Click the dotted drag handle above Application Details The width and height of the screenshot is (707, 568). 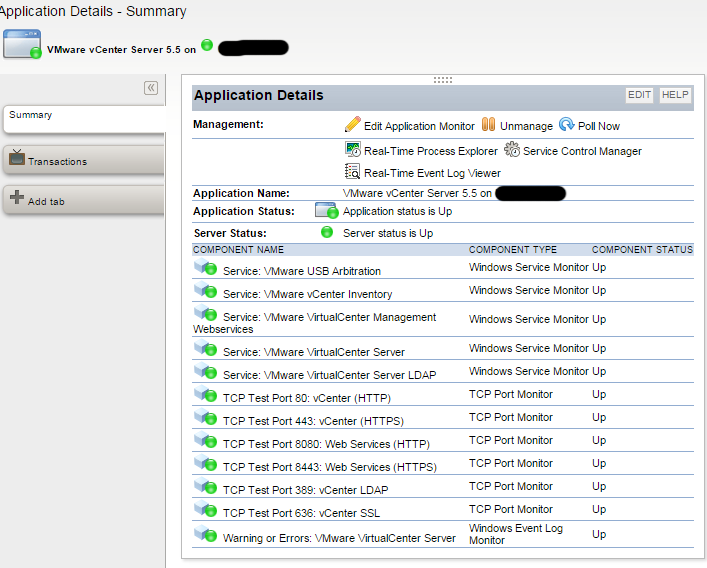[x=443, y=80]
